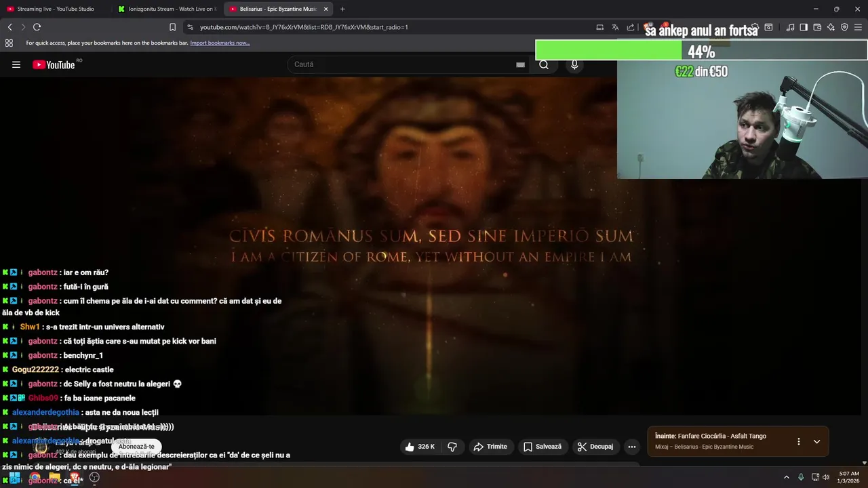Go forward in browser history
This screenshot has width=868, height=488.
point(23,27)
